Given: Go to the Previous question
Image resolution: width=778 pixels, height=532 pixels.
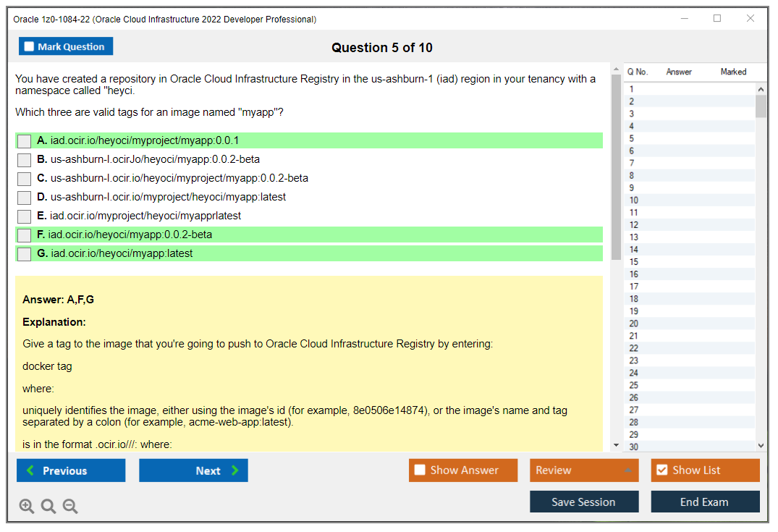Looking at the screenshot, I should [x=70, y=470].
